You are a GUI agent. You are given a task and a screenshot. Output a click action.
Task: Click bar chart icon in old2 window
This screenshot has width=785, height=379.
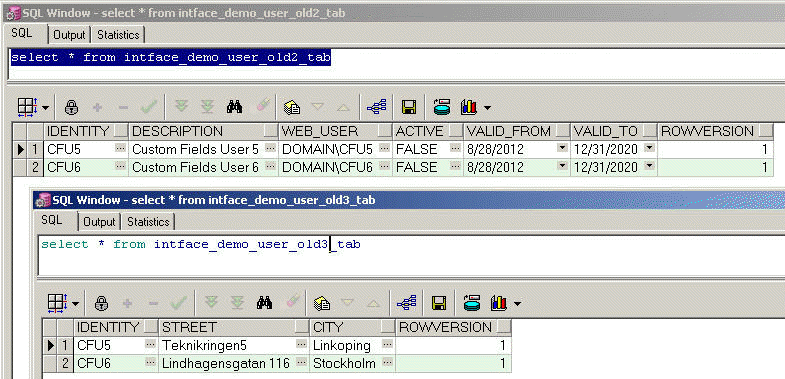coord(469,107)
